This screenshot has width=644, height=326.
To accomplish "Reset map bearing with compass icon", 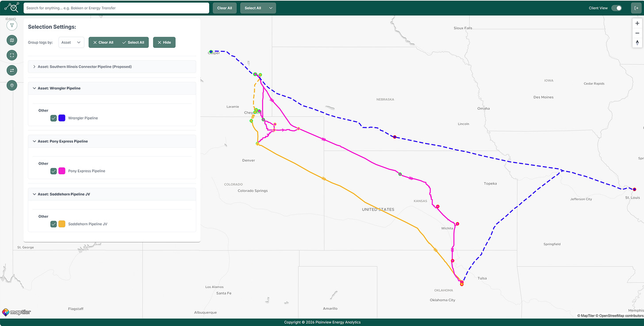I will 637,42.
